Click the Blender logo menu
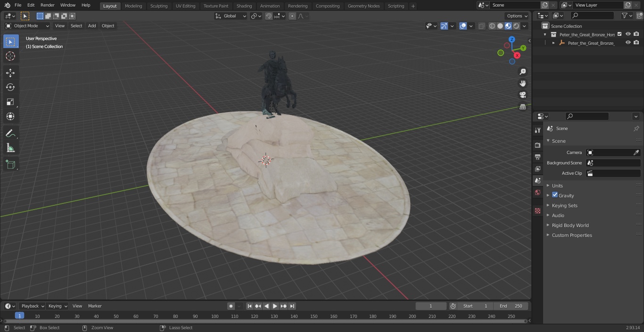This screenshot has width=644, height=332. coord(7,5)
